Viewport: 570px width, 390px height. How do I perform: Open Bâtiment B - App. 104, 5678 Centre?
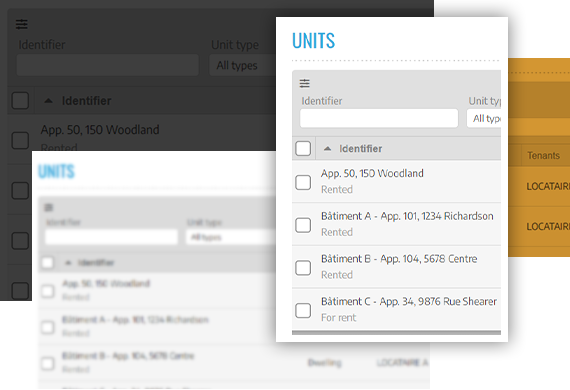click(399, 259)
